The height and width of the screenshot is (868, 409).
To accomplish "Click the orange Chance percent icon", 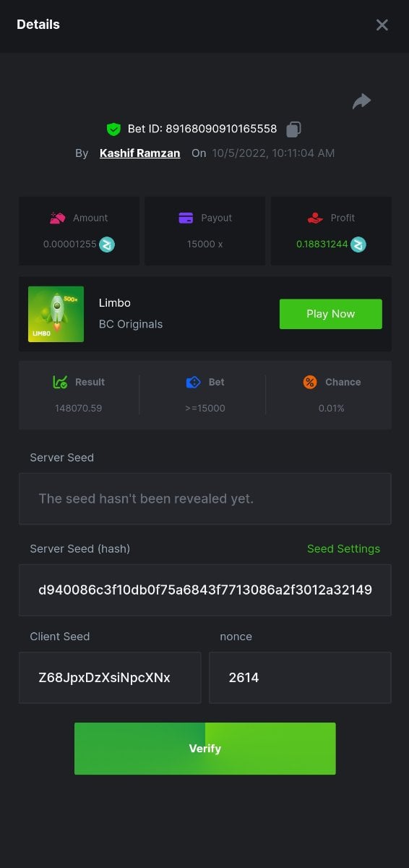I will (310, 382).
